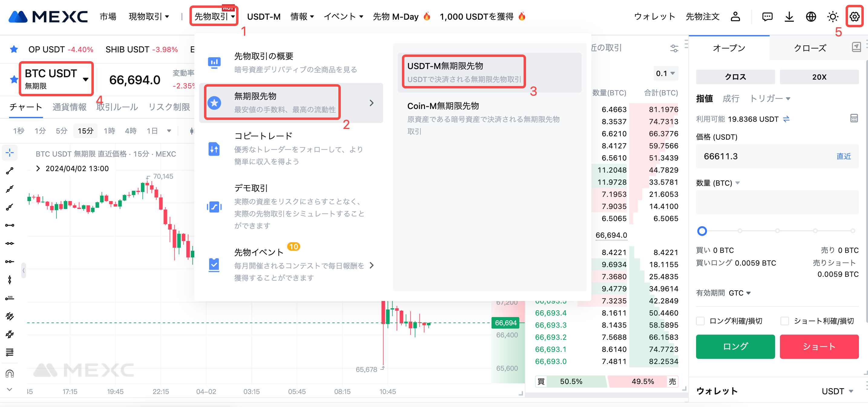Select the vertical line drawing tool
Image resolution: width=868 pixels, height=407 pixels.
(x=10, y=280)
